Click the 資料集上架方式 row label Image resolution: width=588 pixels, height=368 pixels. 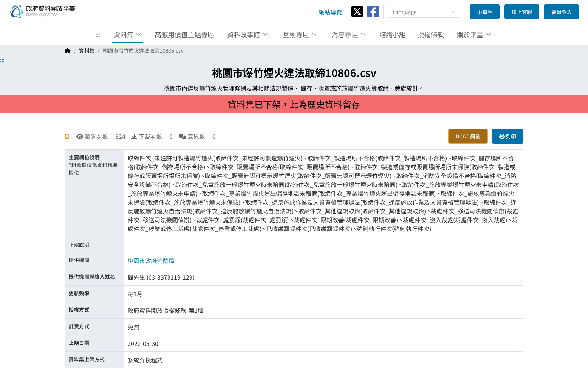[87, 360]
